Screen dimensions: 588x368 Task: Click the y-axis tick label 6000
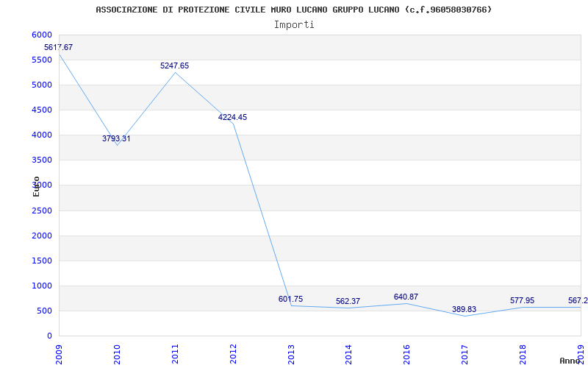click(x=42, y=35)
